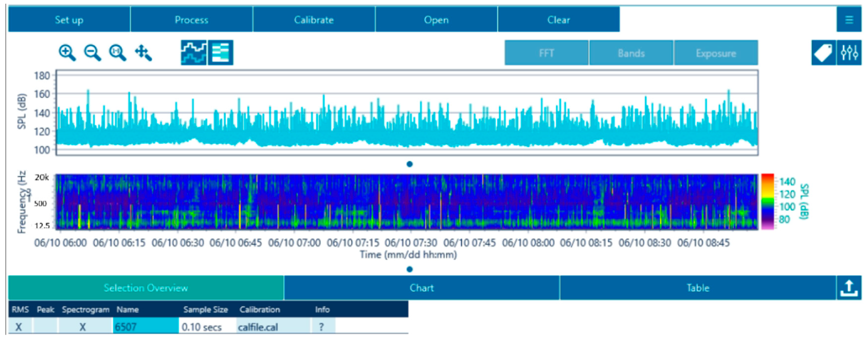Open the hamburger menu
This screenshot has height=343, width=868.
click(x=849, y=20)
